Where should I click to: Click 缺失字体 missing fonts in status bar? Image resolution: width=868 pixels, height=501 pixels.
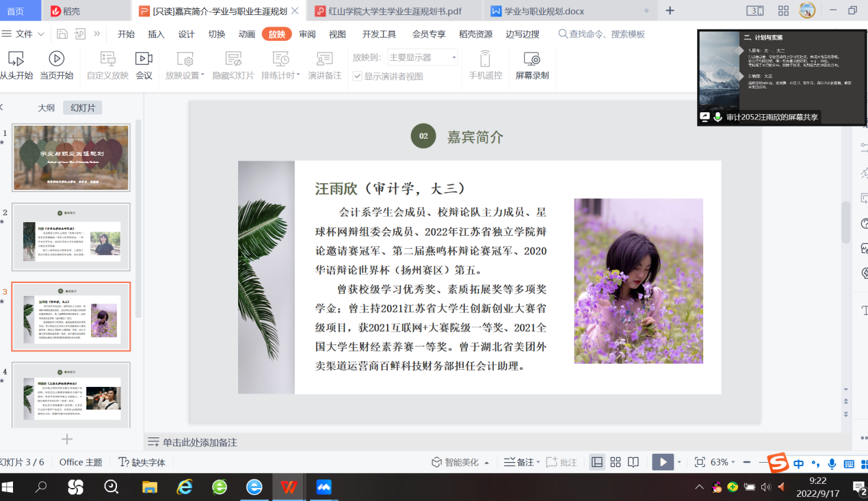(x=142, y=462)
